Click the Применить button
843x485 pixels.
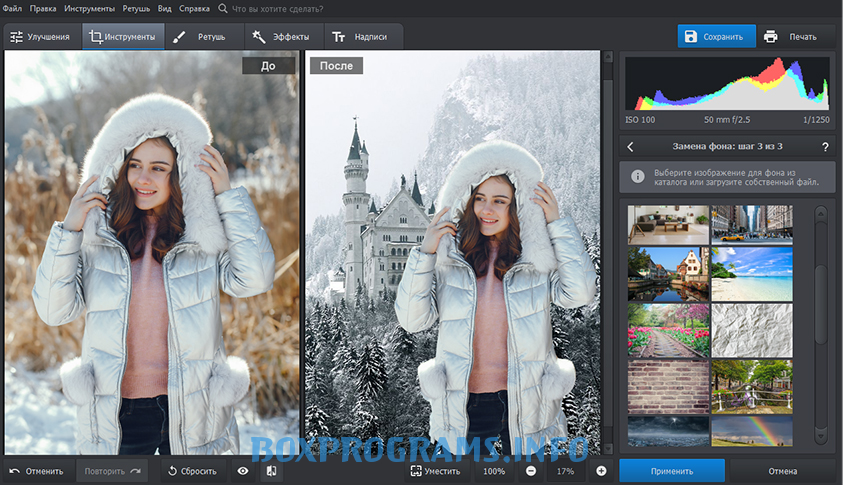[x=672, y=471]
